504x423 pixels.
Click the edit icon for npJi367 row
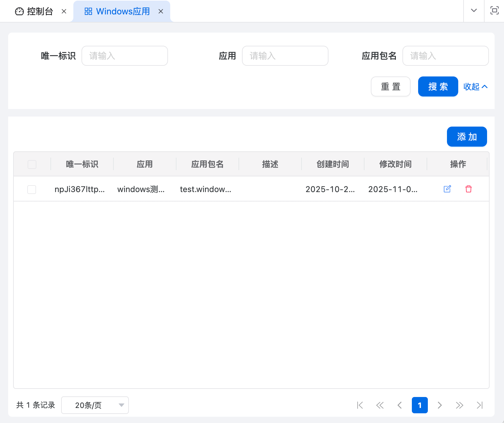pos(447,189)
